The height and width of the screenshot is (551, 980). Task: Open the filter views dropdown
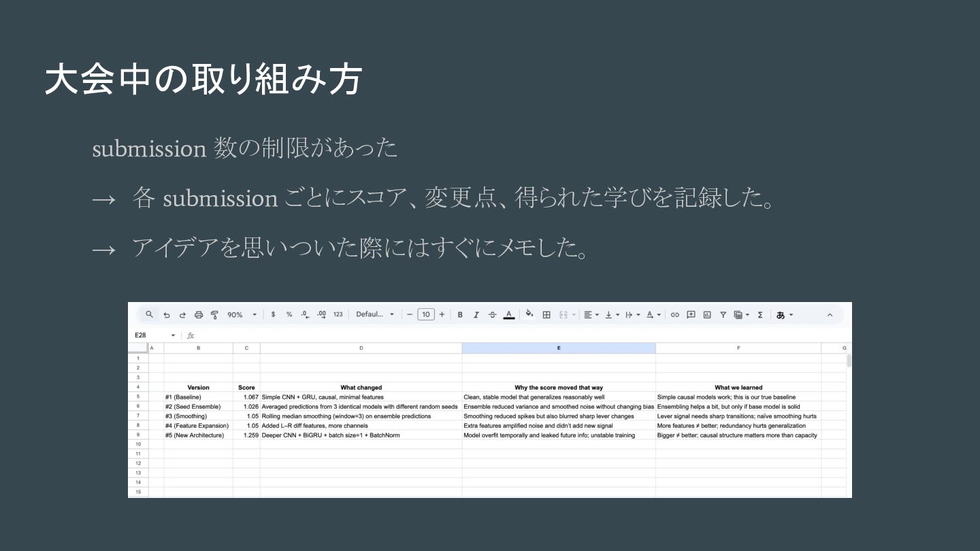[741, 314]
